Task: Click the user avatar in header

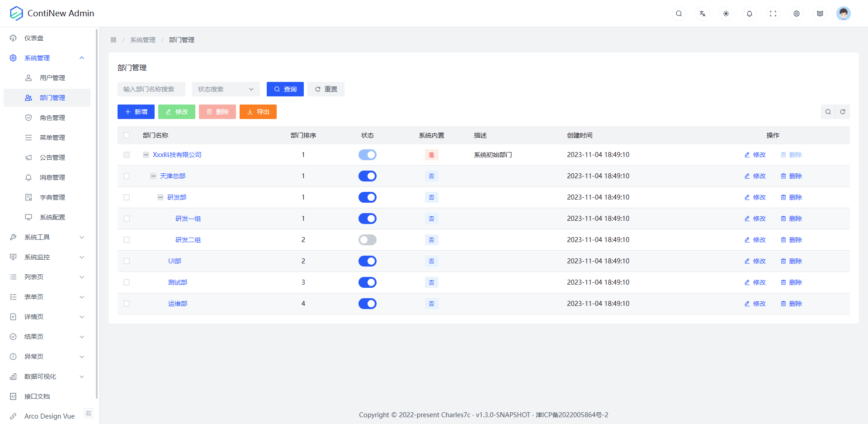Action: click(843, 14)
